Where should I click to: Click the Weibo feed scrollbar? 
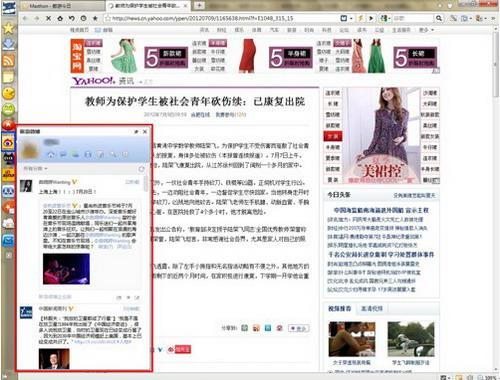pos(145,183)
